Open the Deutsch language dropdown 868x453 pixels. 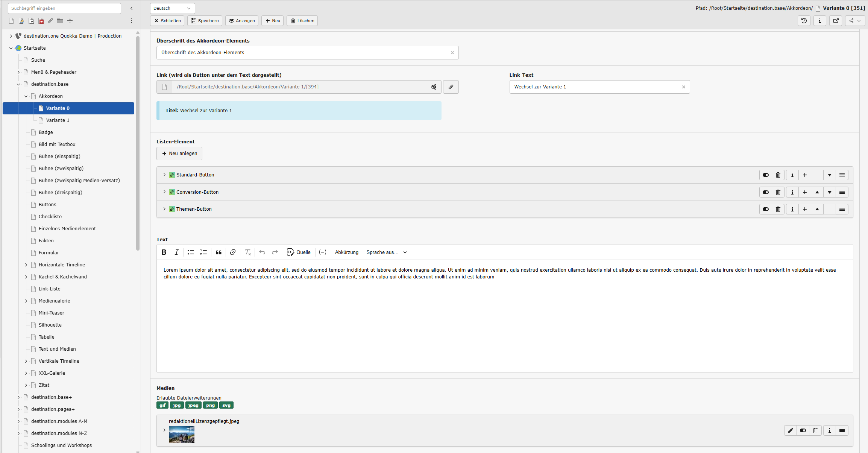click(172, 8)
